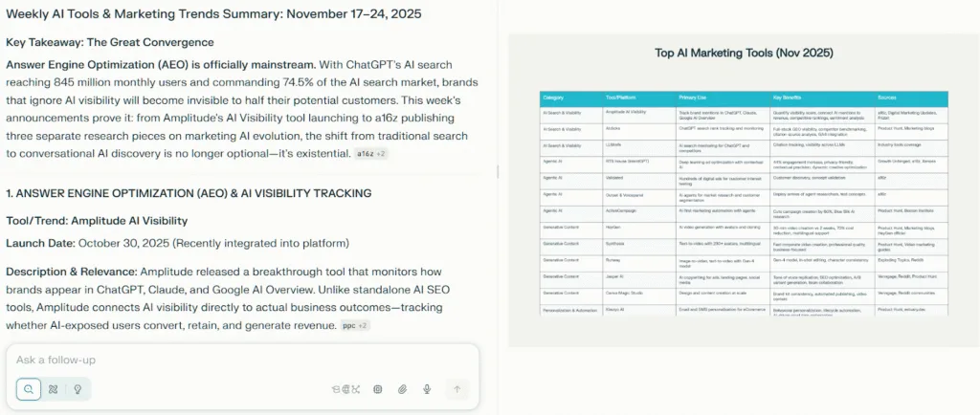Start dictation with the microphone icon

[427, 389]
